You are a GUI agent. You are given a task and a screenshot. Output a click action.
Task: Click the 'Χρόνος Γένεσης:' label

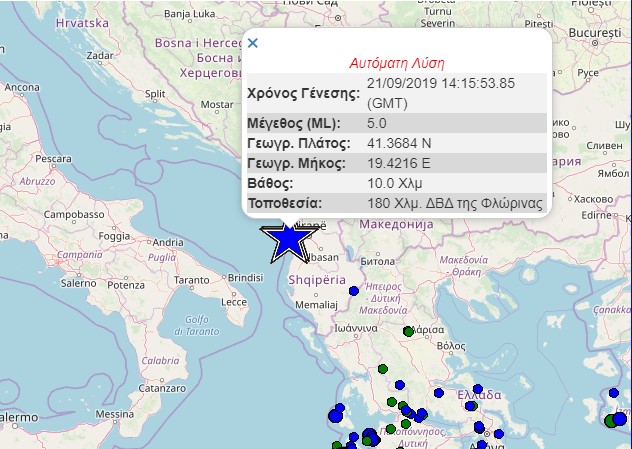(304, 94)
